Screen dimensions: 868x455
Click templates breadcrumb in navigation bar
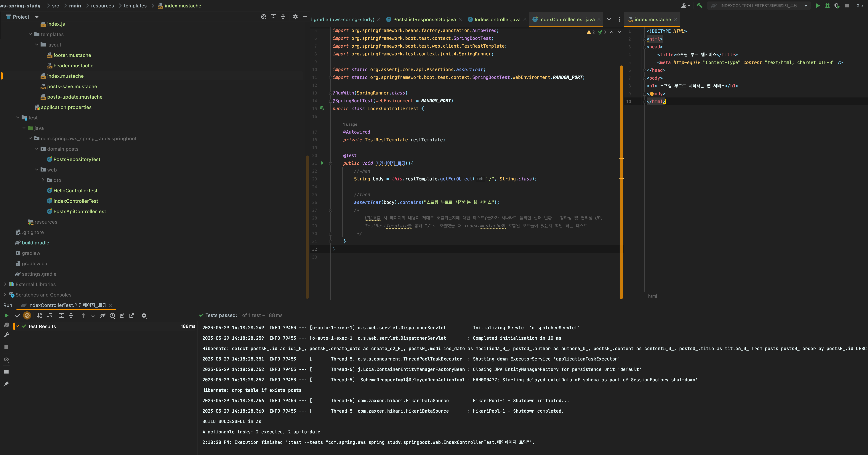pyautogui.click(x=135, y=6)
